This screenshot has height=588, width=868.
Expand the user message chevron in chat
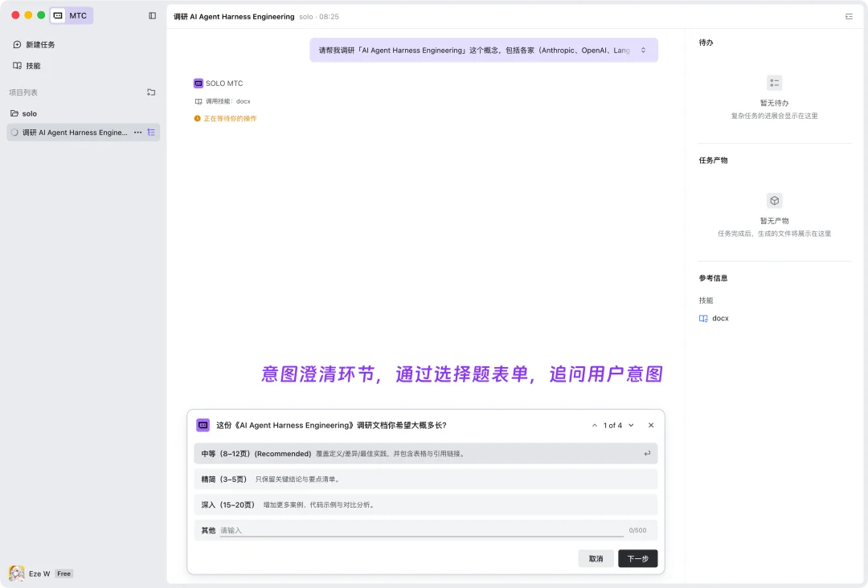pos(643,50)
